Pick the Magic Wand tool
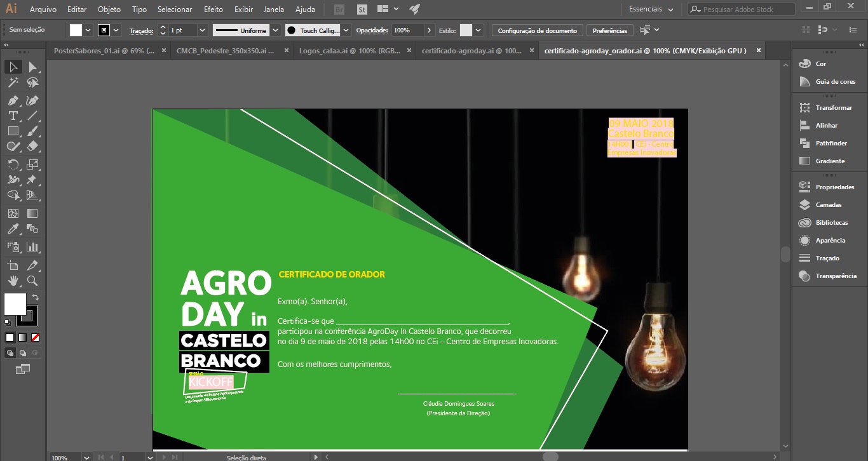Viewport: 868px width, 461px height. click(13, 83)
